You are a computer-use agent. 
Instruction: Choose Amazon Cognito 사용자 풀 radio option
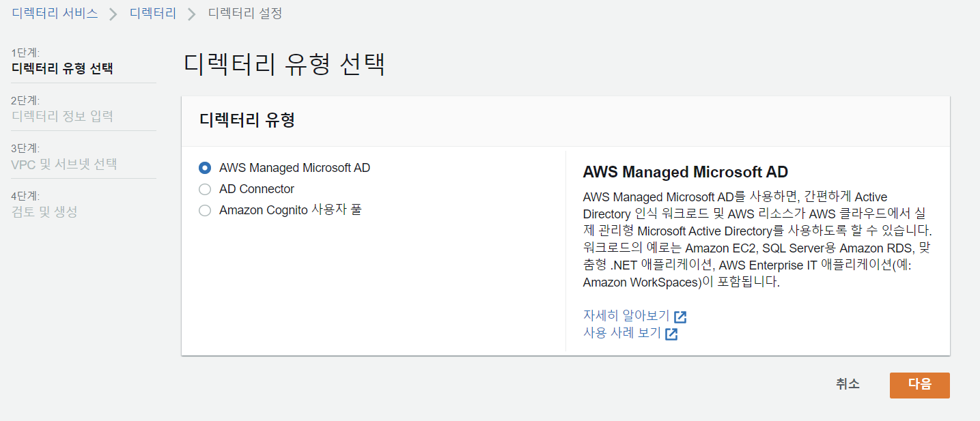coord(205,210)
